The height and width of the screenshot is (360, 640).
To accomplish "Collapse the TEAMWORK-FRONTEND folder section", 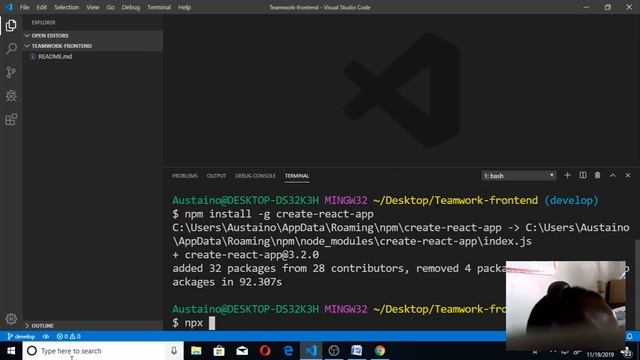I will (93, 46).
